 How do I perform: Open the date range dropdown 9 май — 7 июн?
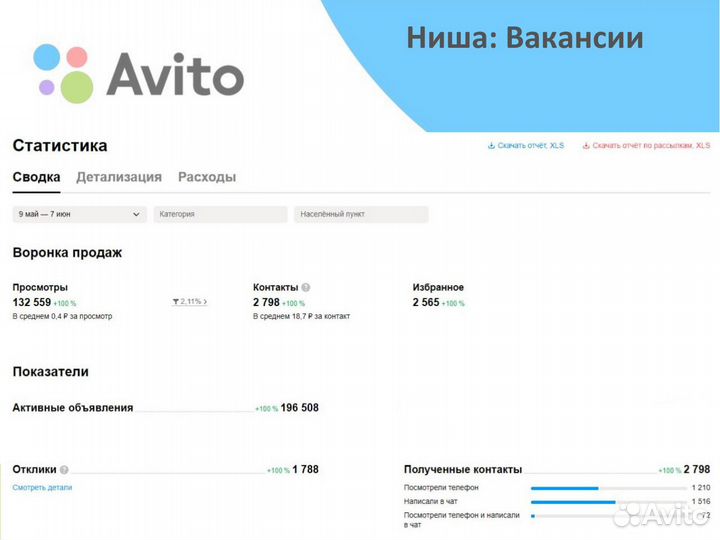[79, 214]
